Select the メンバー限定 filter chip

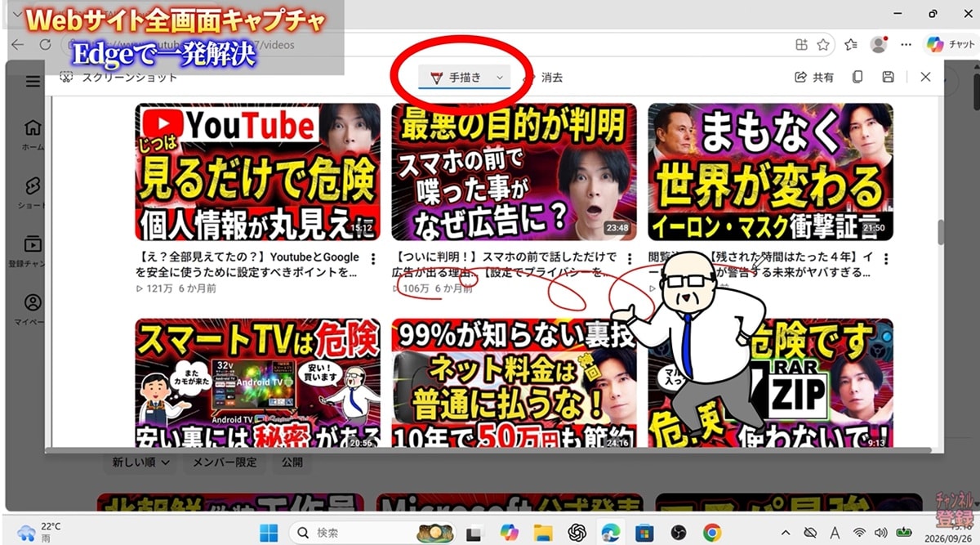click(225, 462)
